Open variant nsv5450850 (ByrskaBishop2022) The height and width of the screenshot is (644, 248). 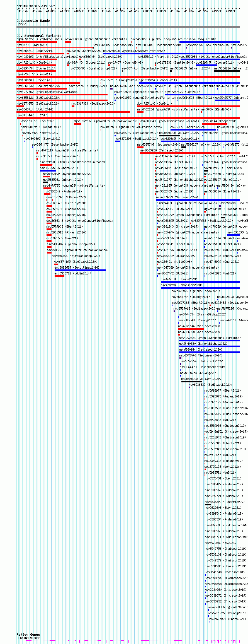click(x=155, y=39)
